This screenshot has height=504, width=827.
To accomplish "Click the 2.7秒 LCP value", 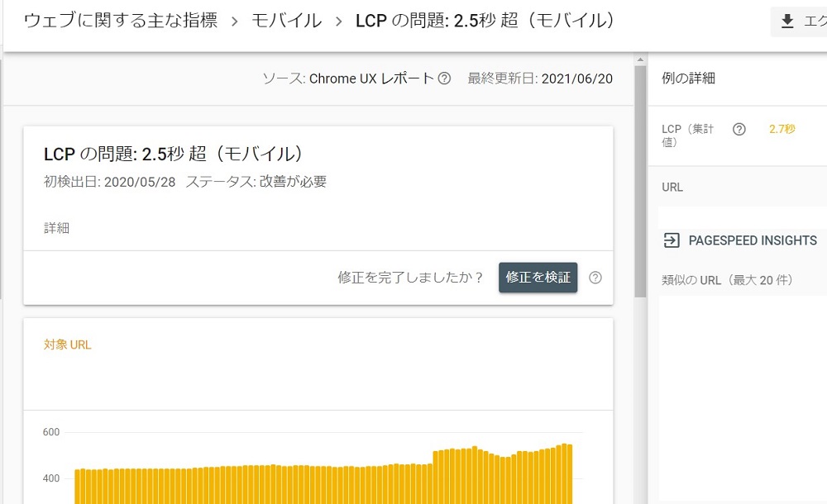I will pyautogui.click(x=782, y=129).
